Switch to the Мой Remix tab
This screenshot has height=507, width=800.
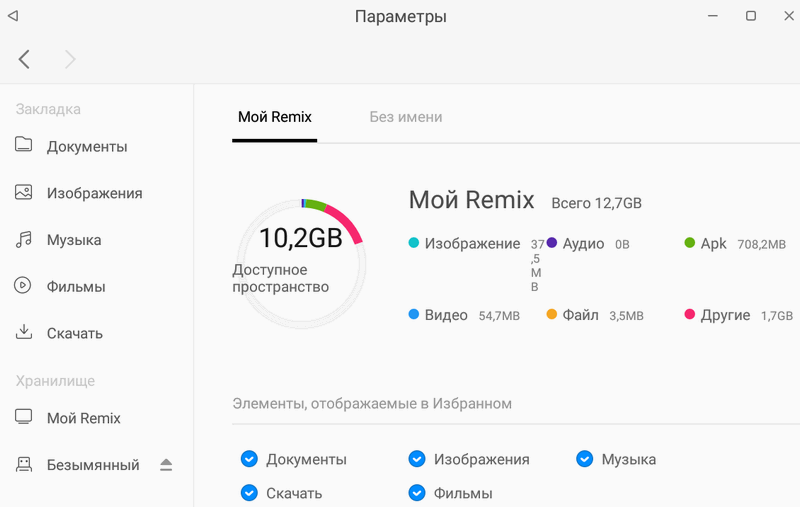click(274, 117)
